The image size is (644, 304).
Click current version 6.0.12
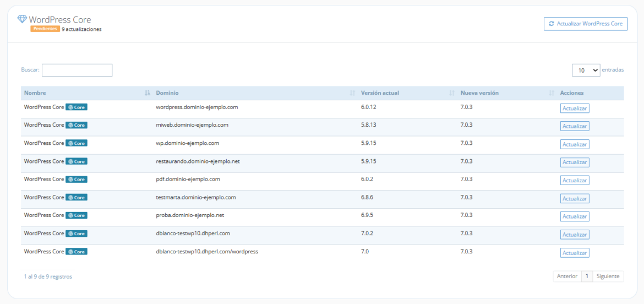point(369,107)
